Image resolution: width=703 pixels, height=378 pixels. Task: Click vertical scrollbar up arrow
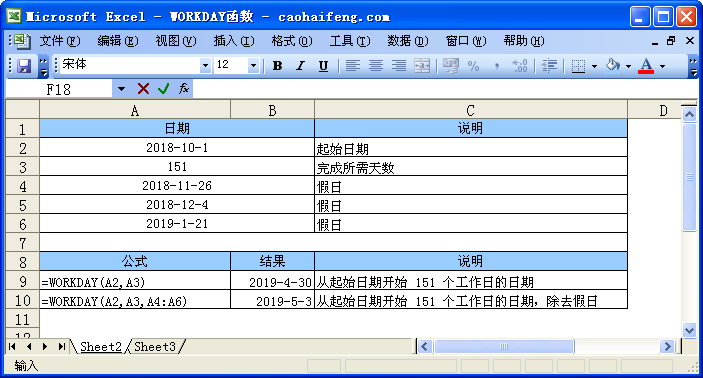pyautogui.click(x=689, y=114)
